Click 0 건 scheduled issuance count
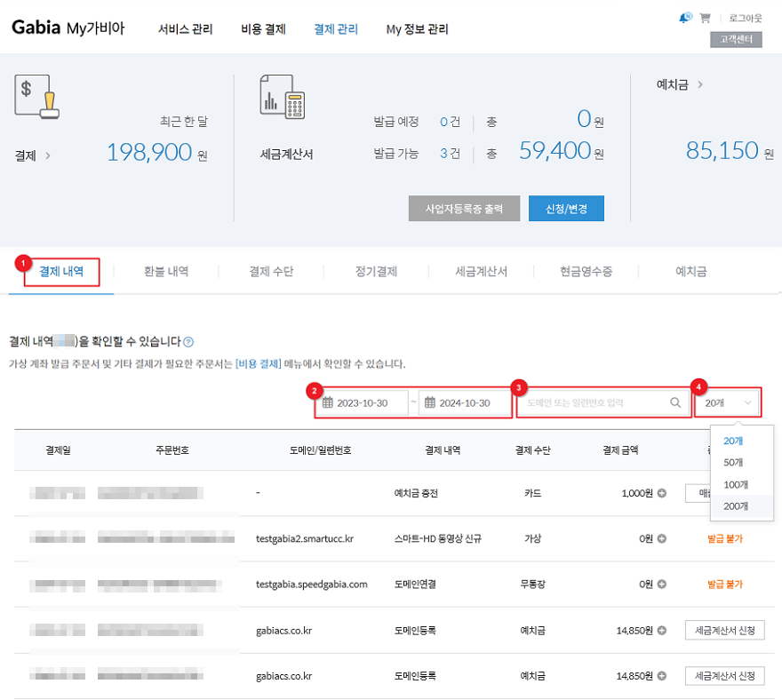782x700 pixels. click(x=450, y=122)
